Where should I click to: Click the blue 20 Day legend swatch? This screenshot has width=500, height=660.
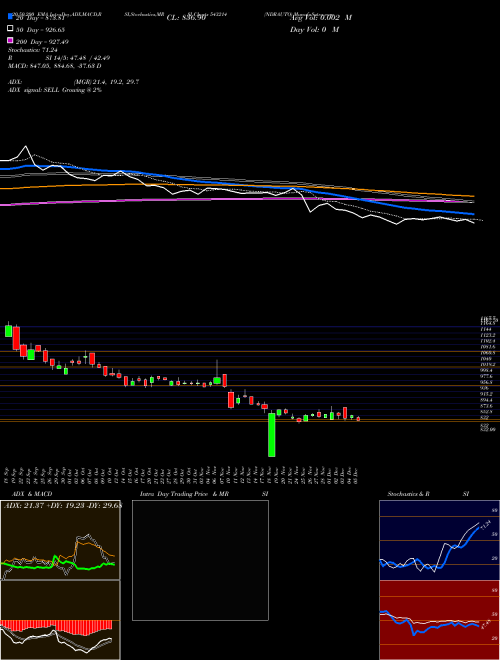(x=11, y=17)
